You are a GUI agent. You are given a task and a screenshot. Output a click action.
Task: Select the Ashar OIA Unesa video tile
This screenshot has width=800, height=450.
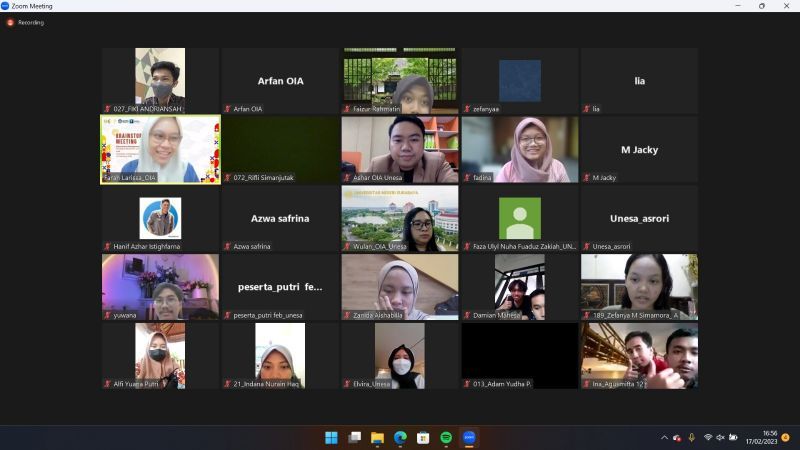pyautogui.click(x=400, y=149)
